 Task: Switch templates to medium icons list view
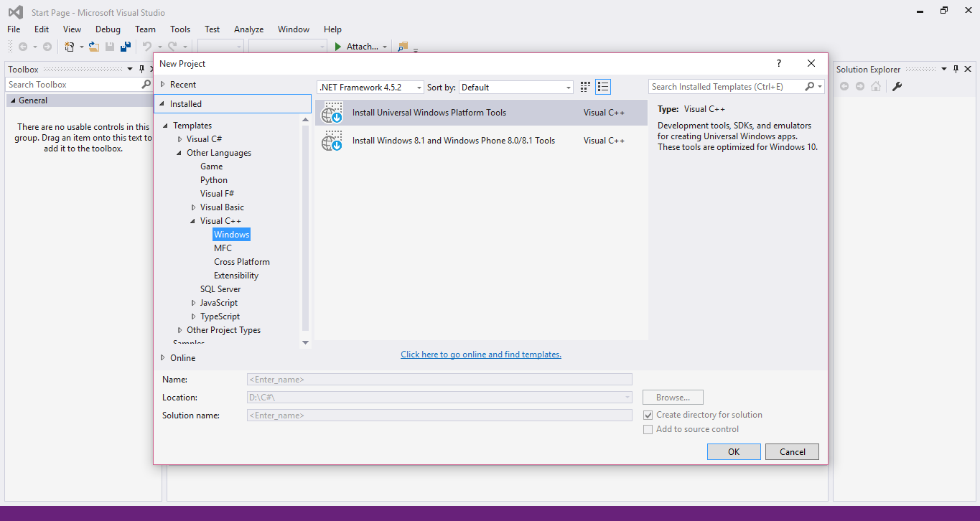coord(603,87)
